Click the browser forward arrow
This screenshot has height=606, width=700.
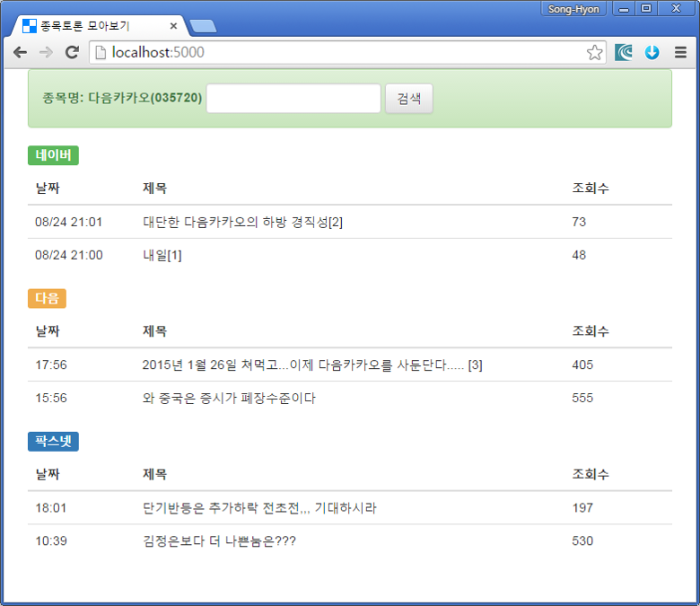click(x=46, y=53)
